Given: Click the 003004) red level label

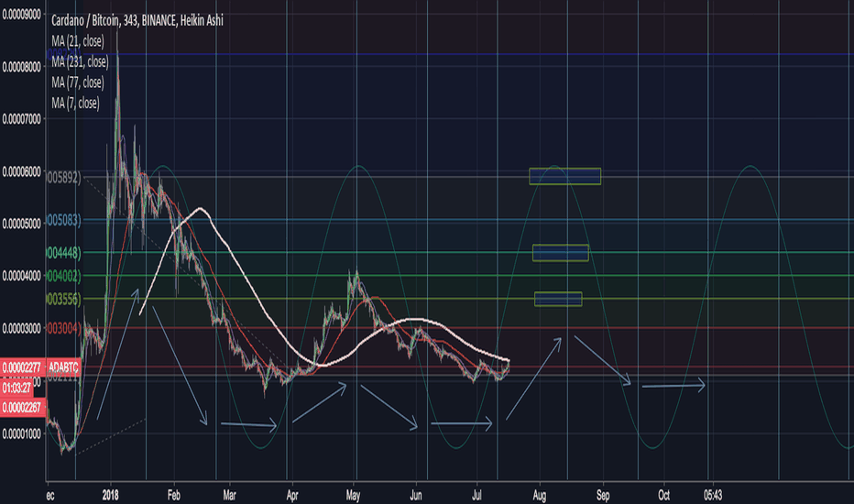Looking at the screenshot, I should coord(64,329).
